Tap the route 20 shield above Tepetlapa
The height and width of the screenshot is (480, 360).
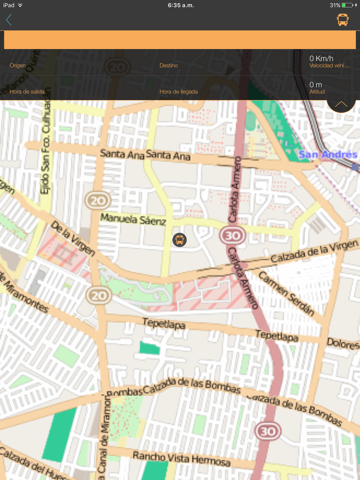click(x=98, y=295)
